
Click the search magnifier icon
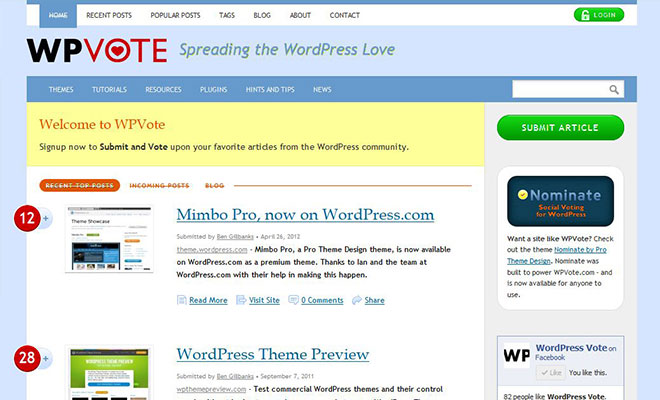click(x=614, y=90)
